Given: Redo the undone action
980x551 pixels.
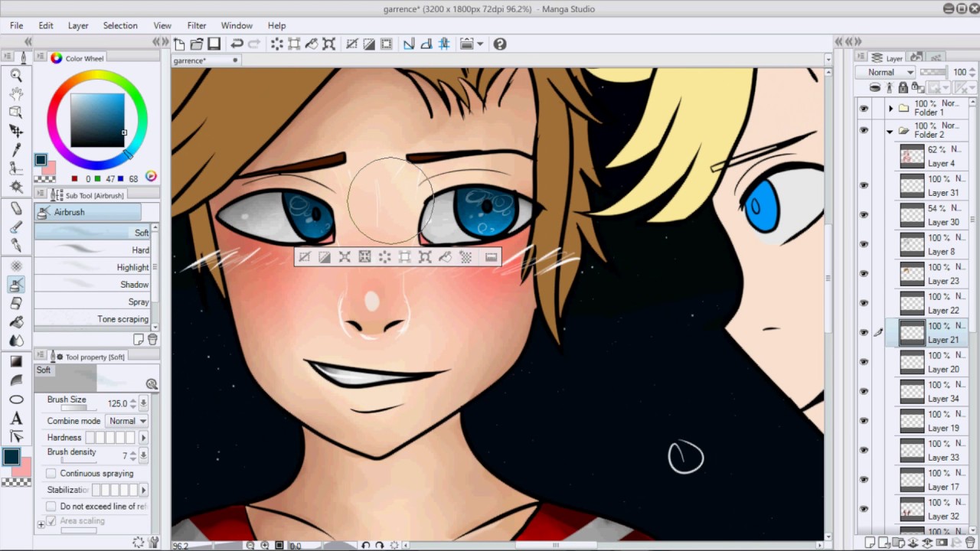Looking at the screenshot, I should pyautogui.click(x=254, y=44).
